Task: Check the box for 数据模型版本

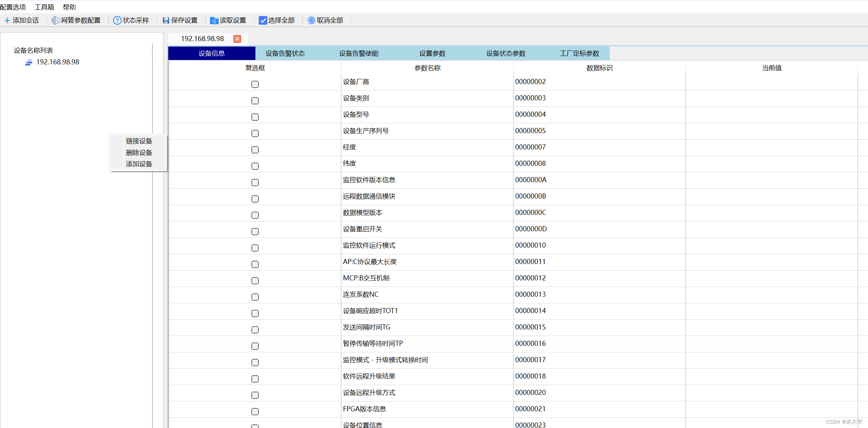Action: 255,215
